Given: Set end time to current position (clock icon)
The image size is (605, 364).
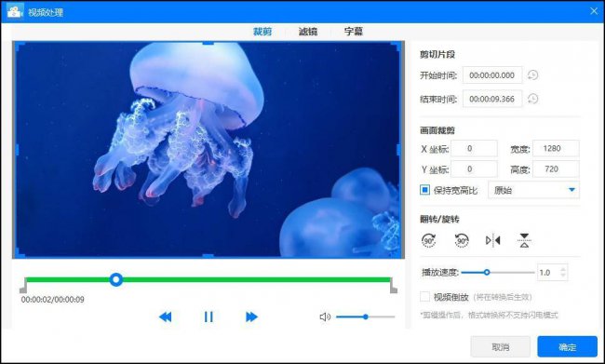Looking at the screenshot, I should pos(532,99).
